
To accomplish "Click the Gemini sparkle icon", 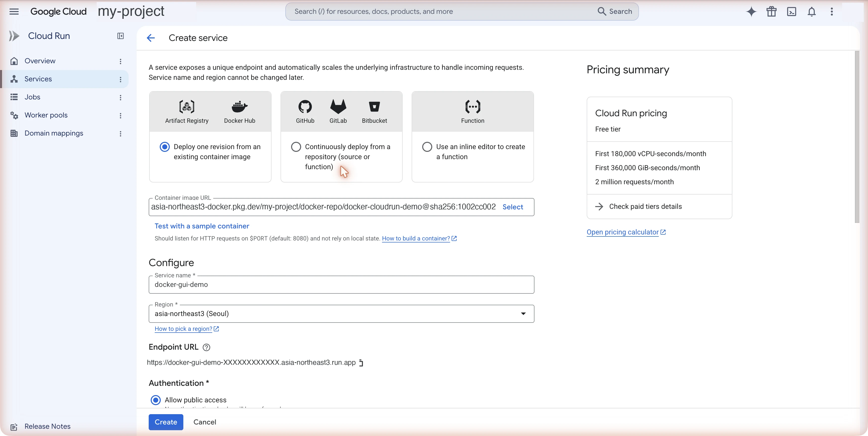I will pos(751,12).
